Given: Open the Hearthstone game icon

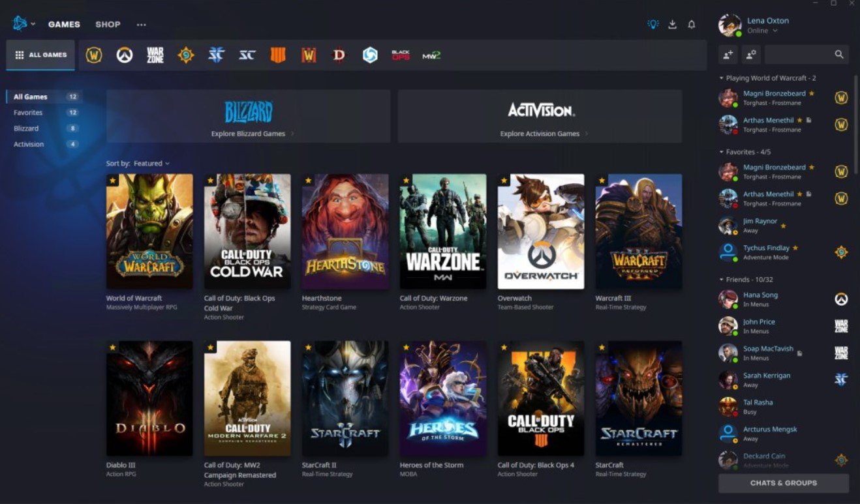Looking at the screenshot, I should click(345, 231).
